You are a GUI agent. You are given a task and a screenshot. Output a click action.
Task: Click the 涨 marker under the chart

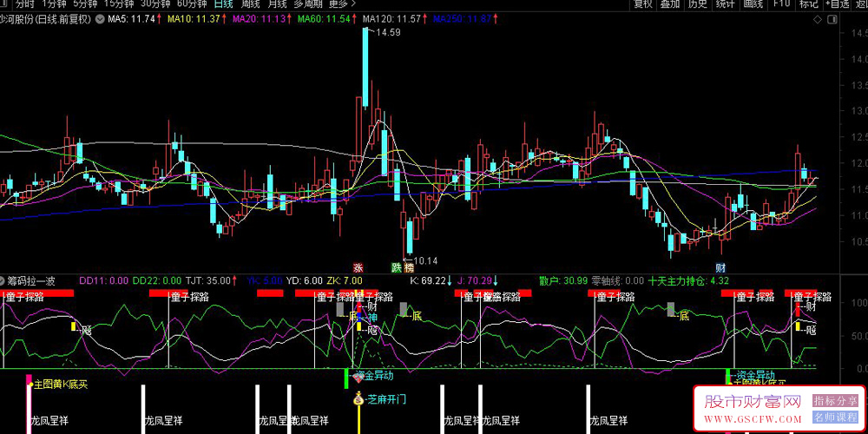click(358, 268)
